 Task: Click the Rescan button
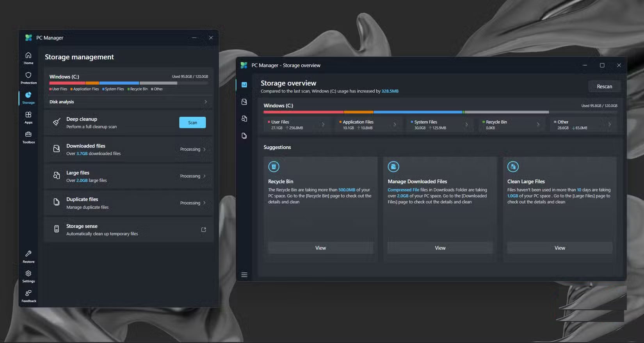tap(604, 87)
